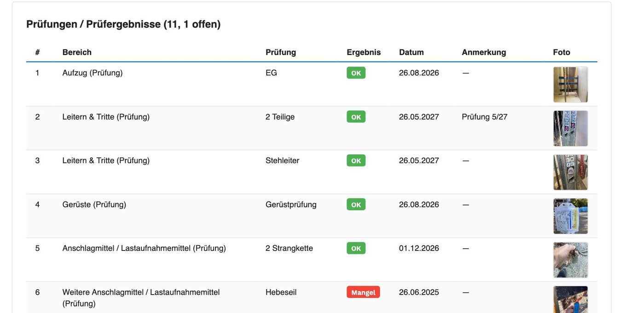Click the Hebeseil cell
This screenshot has height=313, width=644.
281,292
